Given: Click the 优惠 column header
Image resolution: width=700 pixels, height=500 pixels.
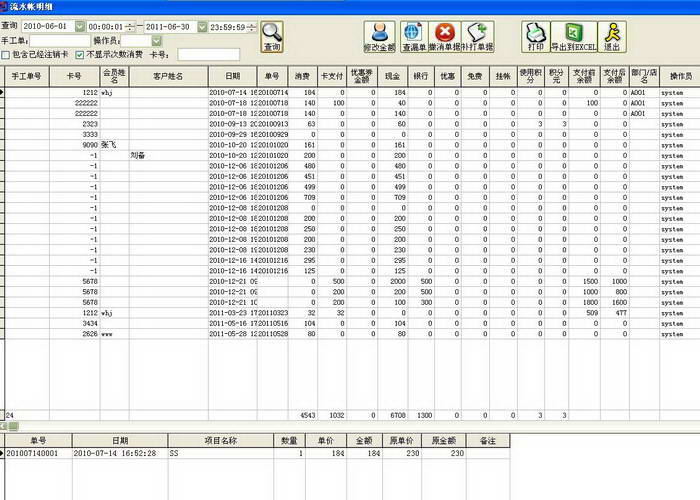Looking at the screenshot, I should click(x=448, y=76).
